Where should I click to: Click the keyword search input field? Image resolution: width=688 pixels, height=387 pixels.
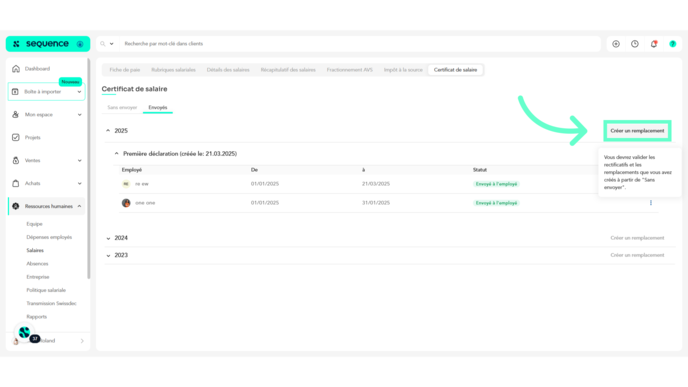tap(360, 44)
